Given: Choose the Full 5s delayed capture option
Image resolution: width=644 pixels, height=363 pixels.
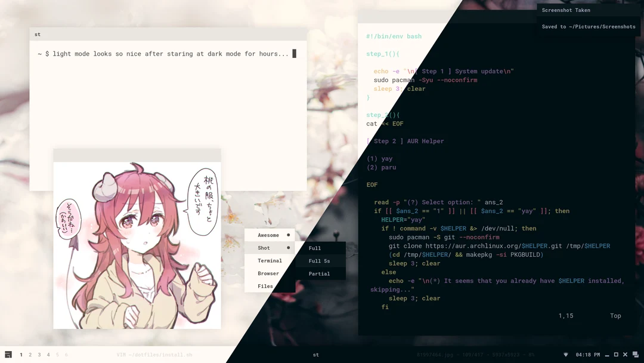Looking at the screenshot, I should pos(320,260).
